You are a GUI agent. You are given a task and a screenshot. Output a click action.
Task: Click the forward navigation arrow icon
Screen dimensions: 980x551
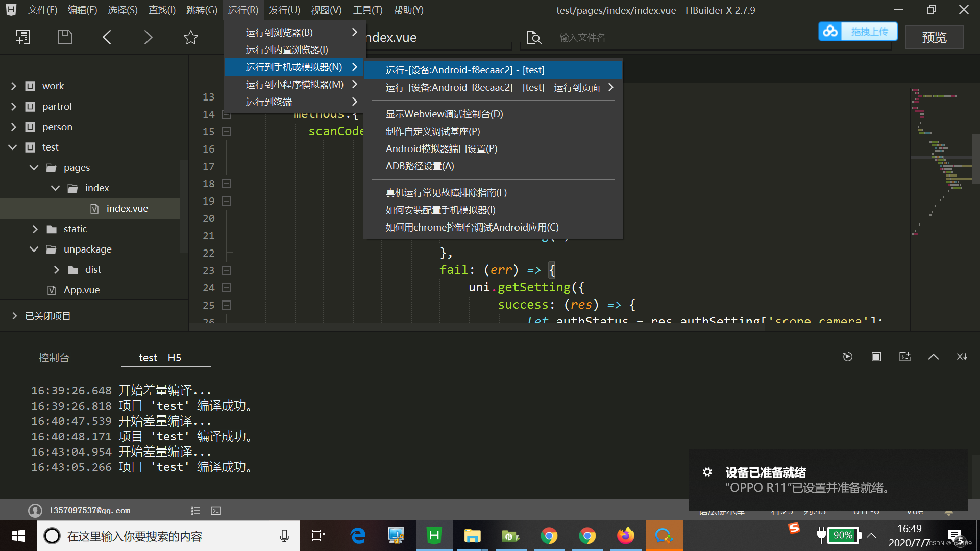pos(148,37)
